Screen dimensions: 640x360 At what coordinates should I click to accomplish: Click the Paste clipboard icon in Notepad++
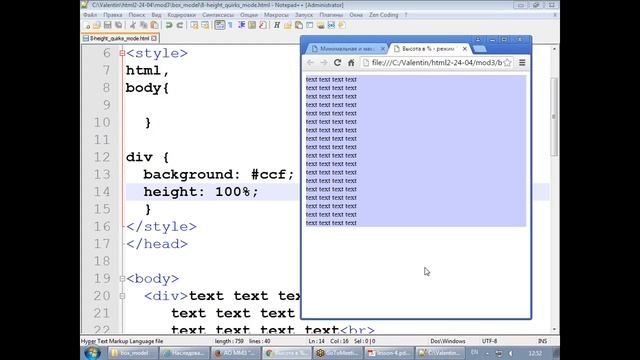(x=154, y=25)
